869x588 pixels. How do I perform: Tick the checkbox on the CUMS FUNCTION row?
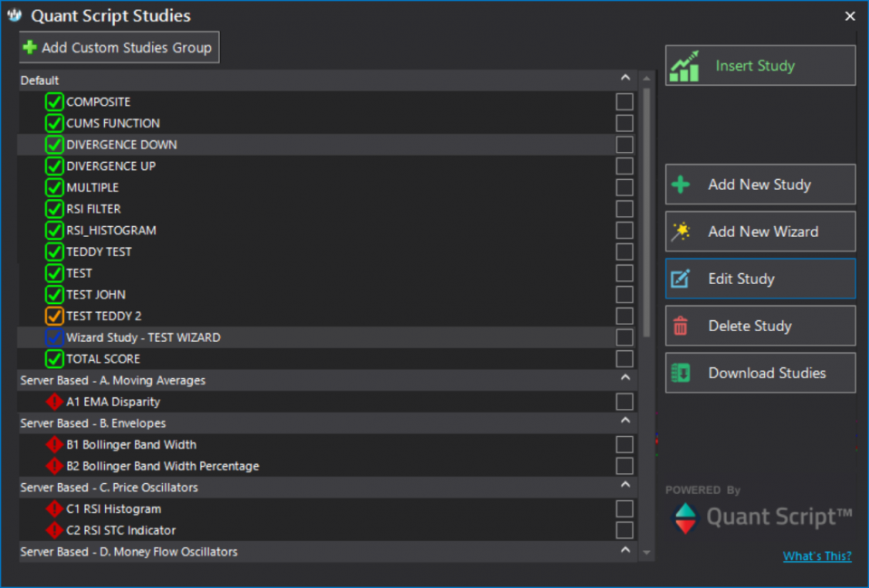[x=625, y=123]
